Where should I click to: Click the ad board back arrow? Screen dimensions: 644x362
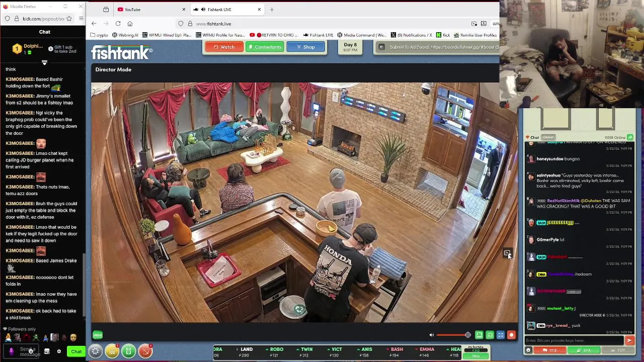(x=381, y=47)
